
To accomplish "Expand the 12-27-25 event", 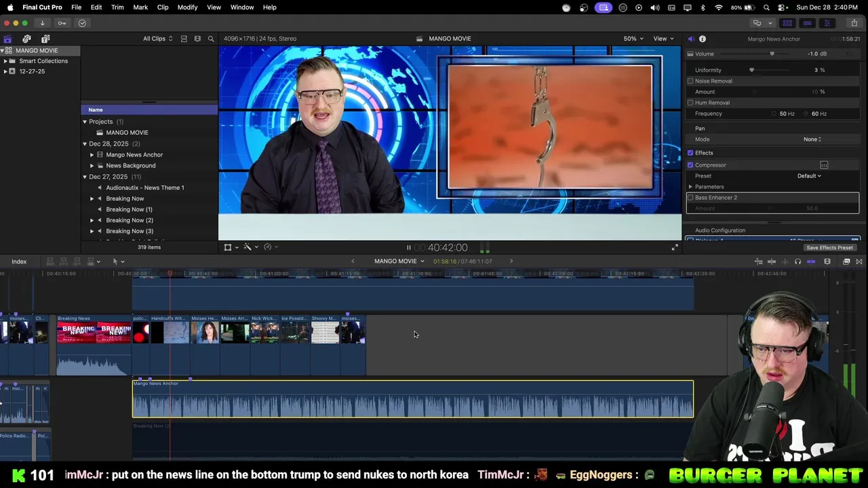I will pyautogui.click(x=5, y=71).
